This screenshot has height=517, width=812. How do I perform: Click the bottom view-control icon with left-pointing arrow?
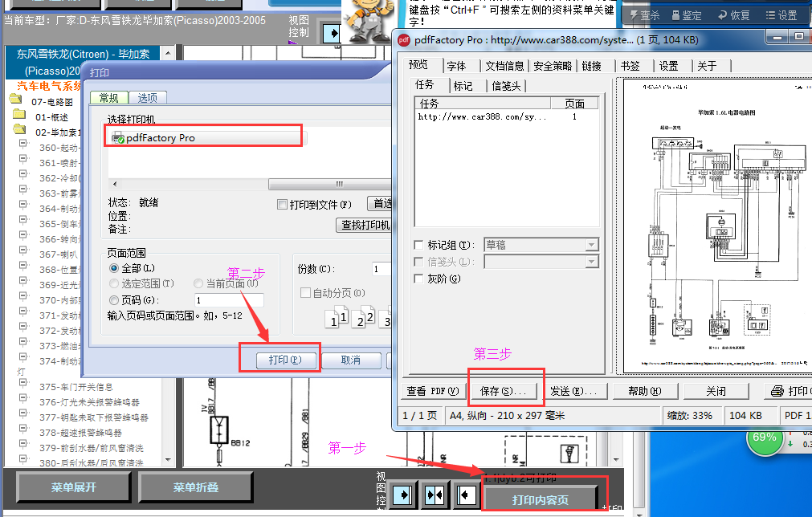[466, 495]
